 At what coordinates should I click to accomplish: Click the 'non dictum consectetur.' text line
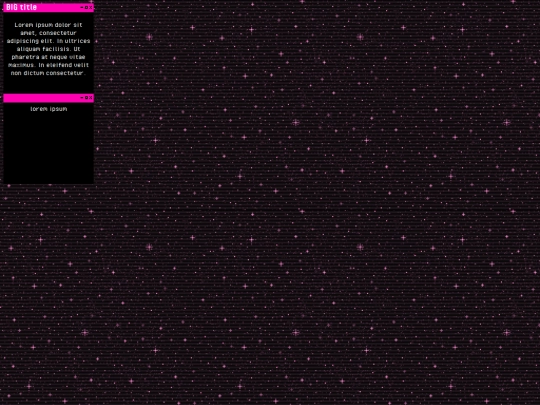[48, 73]
